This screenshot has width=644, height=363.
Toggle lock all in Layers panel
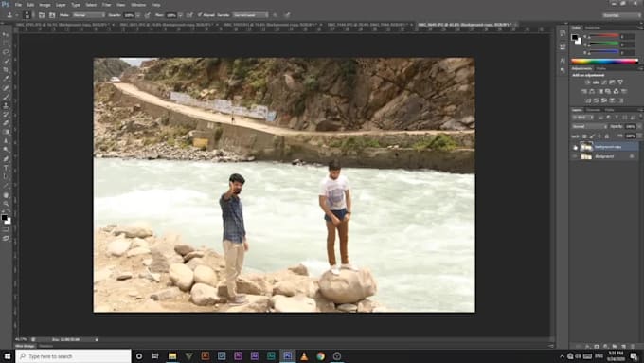pyautogui.click(x=607, y=136)
